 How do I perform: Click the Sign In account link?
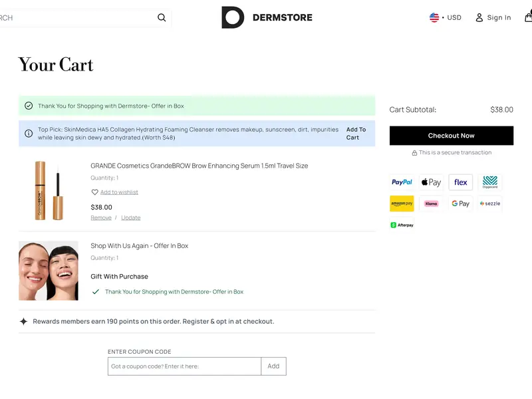pyautogui.click(x=493, y=18)
